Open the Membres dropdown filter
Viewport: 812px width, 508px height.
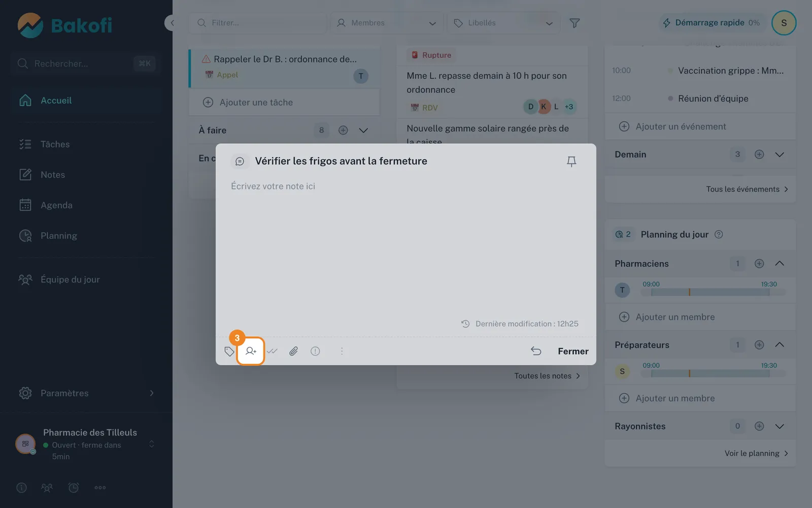pos(387,23)
